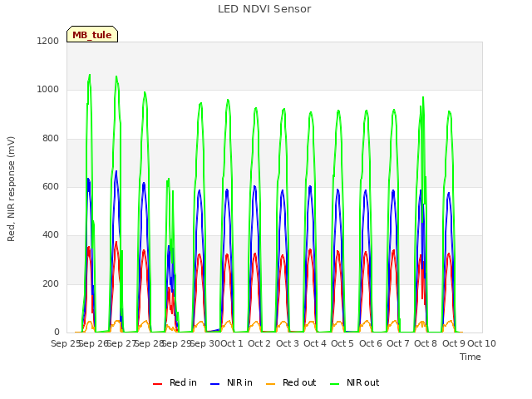Toggle the Red out legend entry
The width and height of the screenshot is (532, 399).
pyautogui.click(x=291, y=382)
